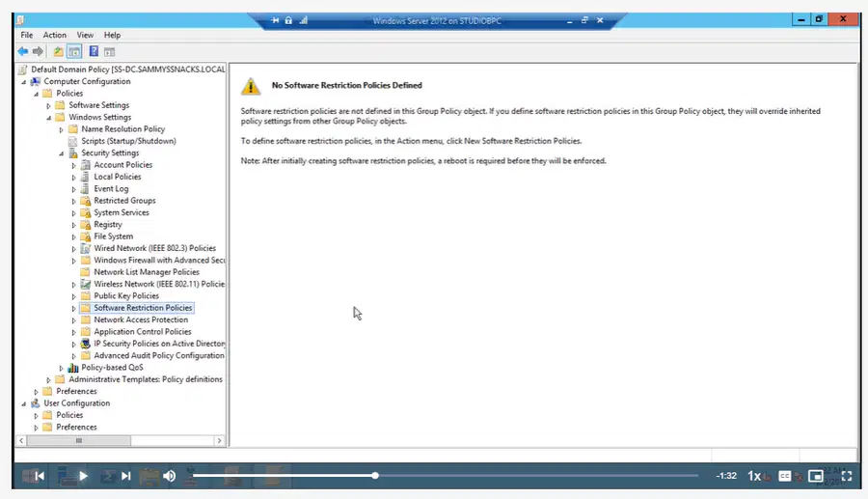The width and height of the screenshot is (868, 499).
Task: Open the Action menu
Action: (x=55, y=35)
